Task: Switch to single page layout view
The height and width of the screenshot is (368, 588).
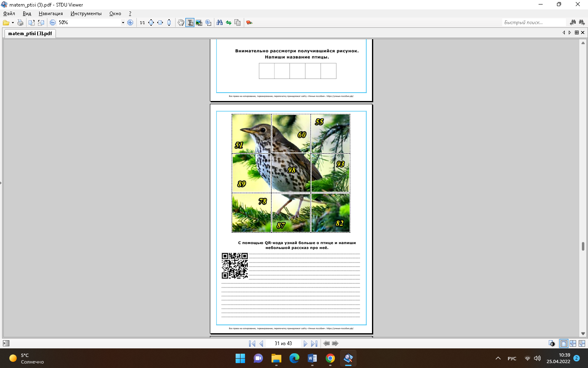Action: click(x=563, y=343)
